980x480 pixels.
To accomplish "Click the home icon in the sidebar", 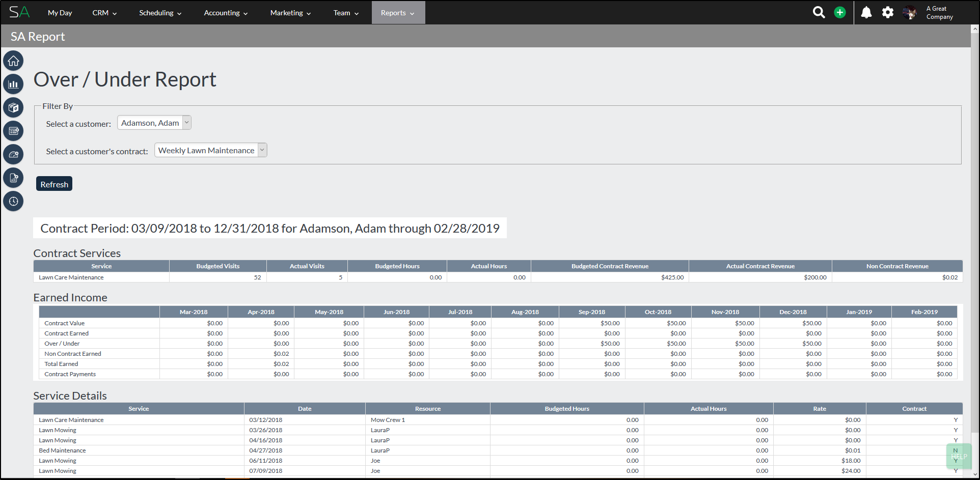I will (13, 61).
